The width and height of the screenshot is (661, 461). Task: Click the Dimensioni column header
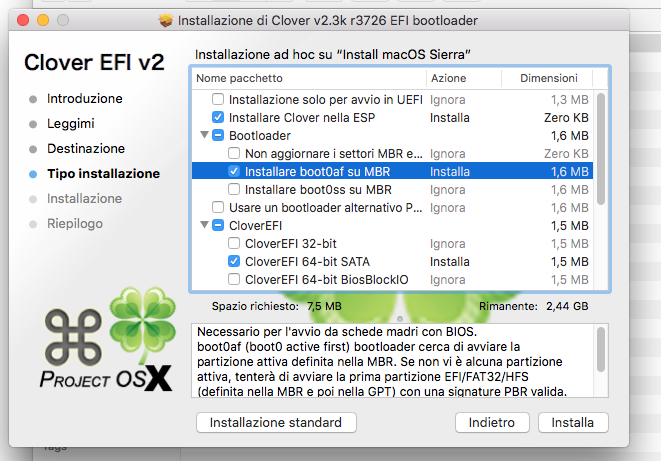[547, 78]
